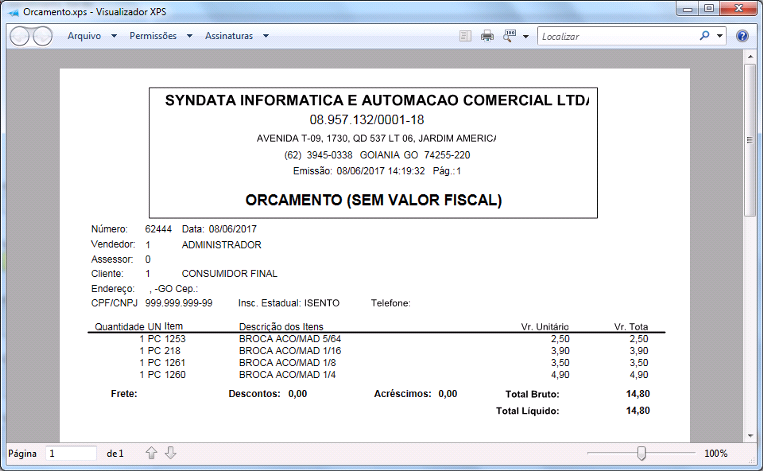Expand the view options dropdown arrow
Screen dimensions: 763x471
point(526,36)
